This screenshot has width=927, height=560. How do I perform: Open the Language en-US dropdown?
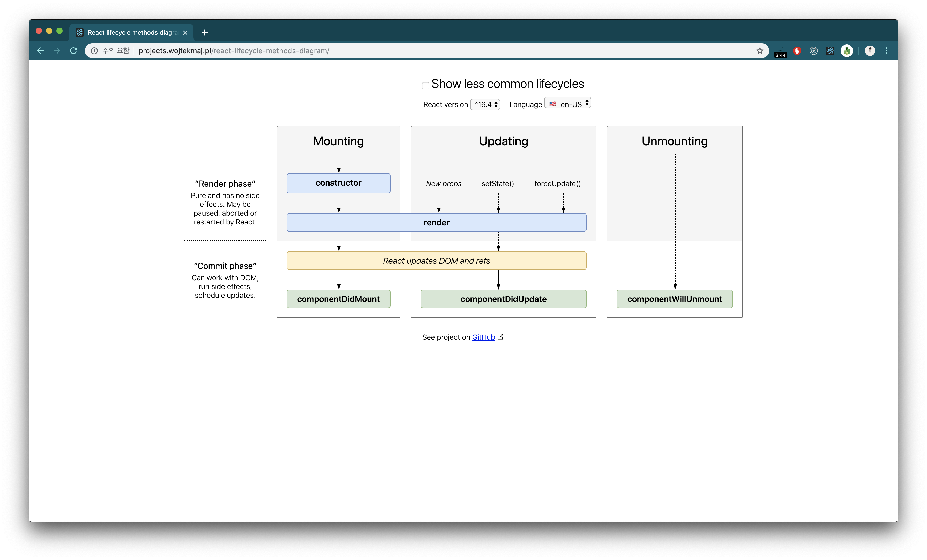[568, 103]
